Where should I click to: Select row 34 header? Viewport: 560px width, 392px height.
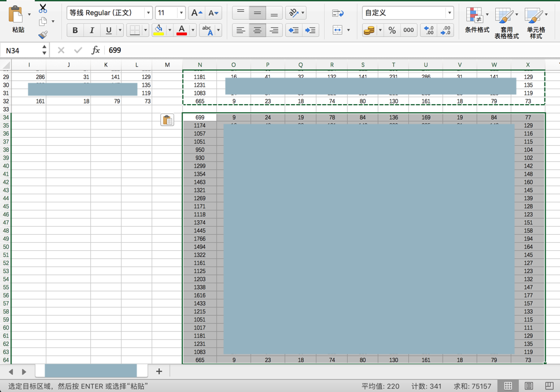pos(6,117)
